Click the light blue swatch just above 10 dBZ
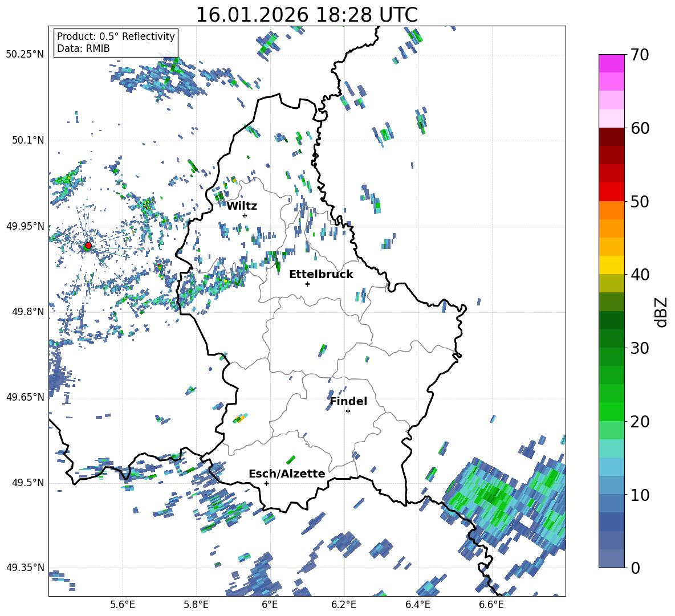The image size is (675, 616). [x=611, y=486]
